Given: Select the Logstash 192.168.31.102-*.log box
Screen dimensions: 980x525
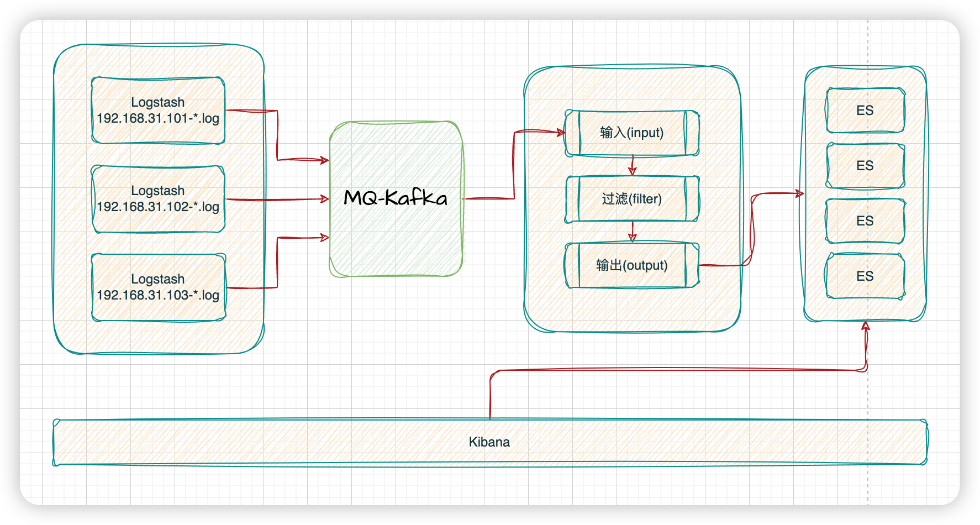Looking at the screenshot, I should click(x=158, y=199).
